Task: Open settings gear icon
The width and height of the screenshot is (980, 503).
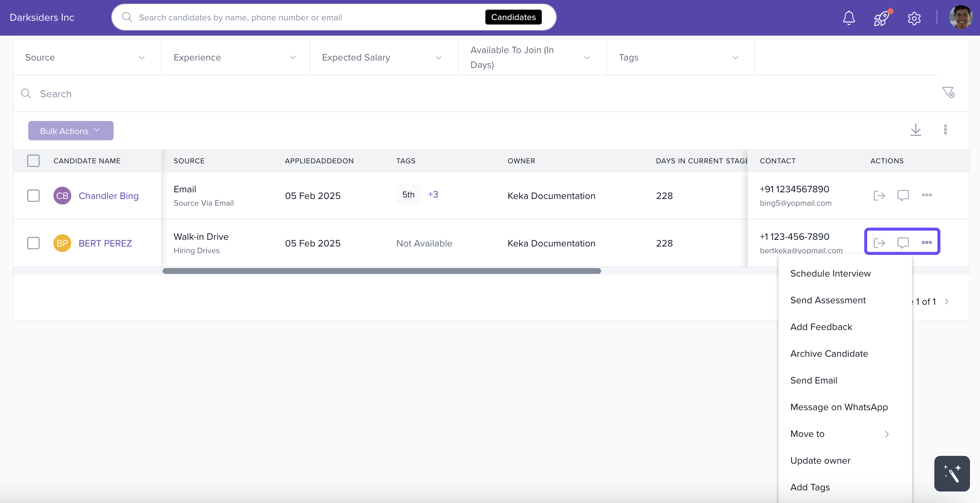Action: tap(914, 18)
